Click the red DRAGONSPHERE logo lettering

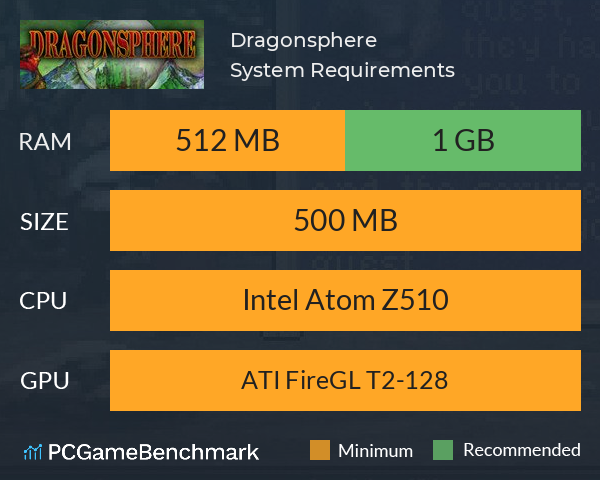(x=112, y=44)
